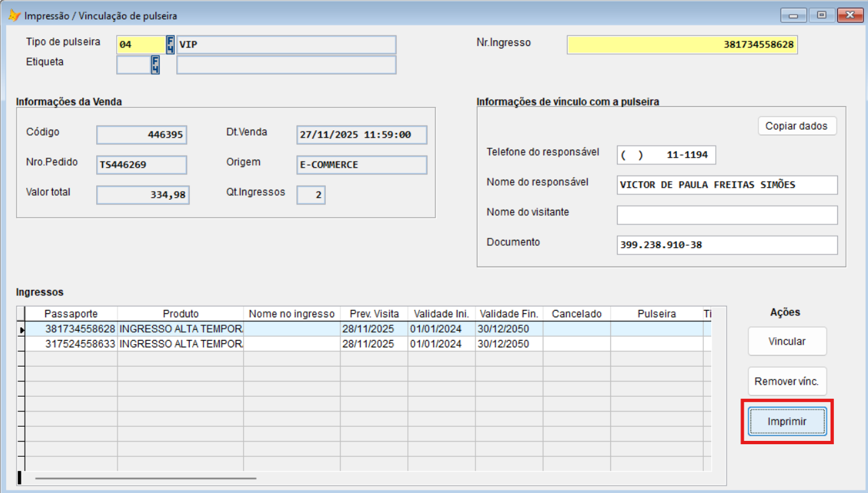Click the Vincular button

point(787,341)
